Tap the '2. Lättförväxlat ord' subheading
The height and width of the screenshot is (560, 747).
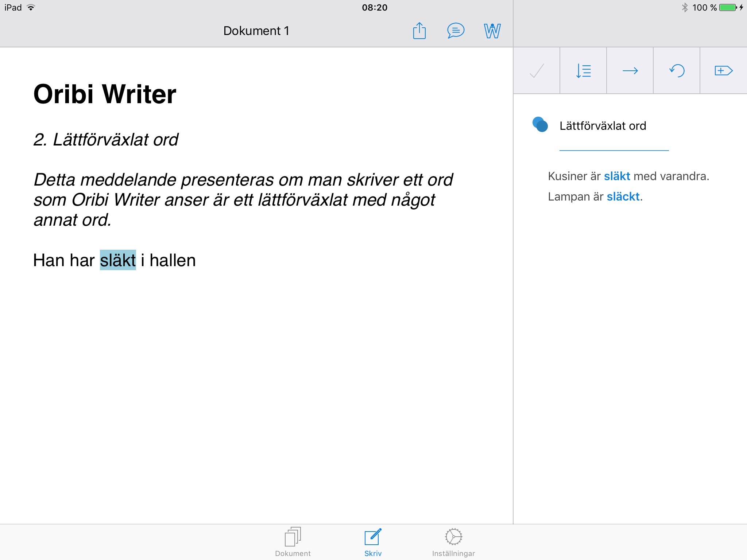pyautogui.click(x=106, y=140)
